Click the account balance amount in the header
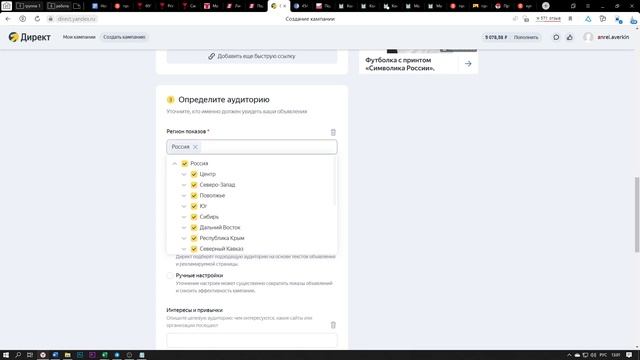Viewport: 640px width, 360px height. pyautogui.click(x=496, y=37)
